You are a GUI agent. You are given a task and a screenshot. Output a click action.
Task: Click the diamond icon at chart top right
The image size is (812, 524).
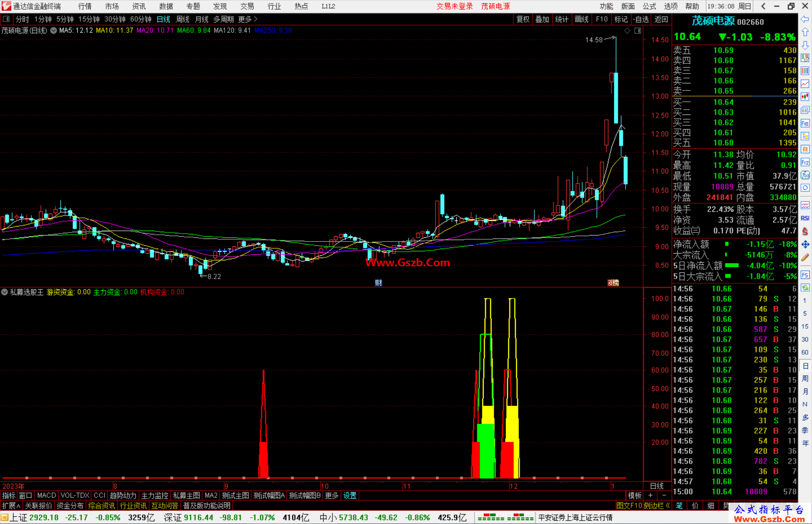coord(627,31)
